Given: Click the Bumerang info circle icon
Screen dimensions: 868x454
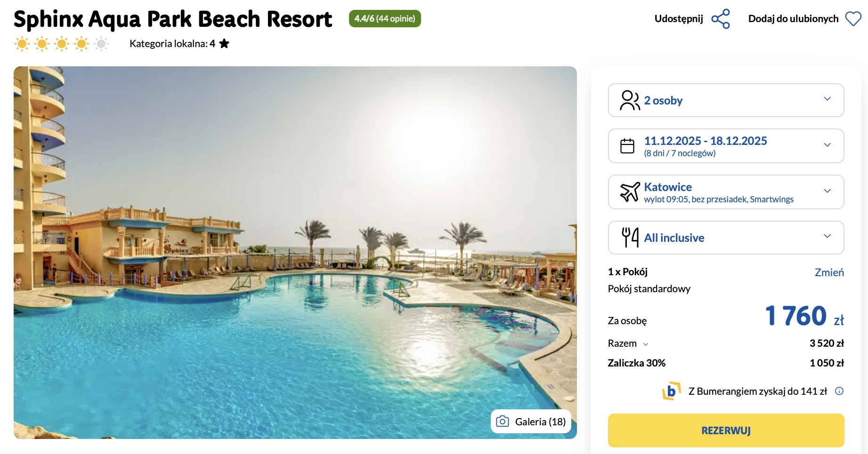Looking at the screenshot, I should coord(839,391).
